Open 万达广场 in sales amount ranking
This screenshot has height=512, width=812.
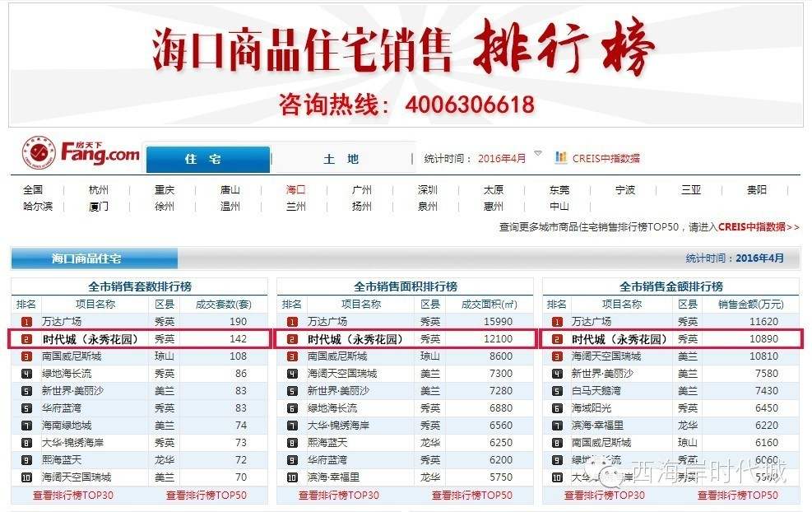click(x=591, y=322)
